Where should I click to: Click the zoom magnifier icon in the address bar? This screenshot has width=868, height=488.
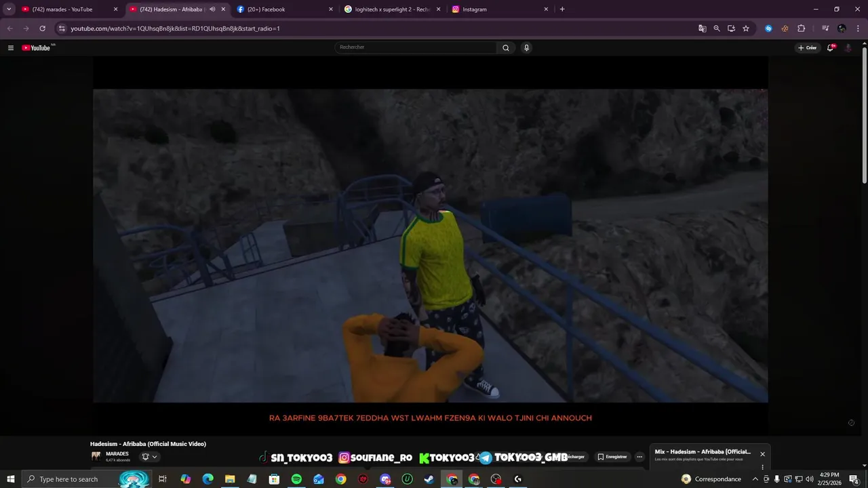717,28
